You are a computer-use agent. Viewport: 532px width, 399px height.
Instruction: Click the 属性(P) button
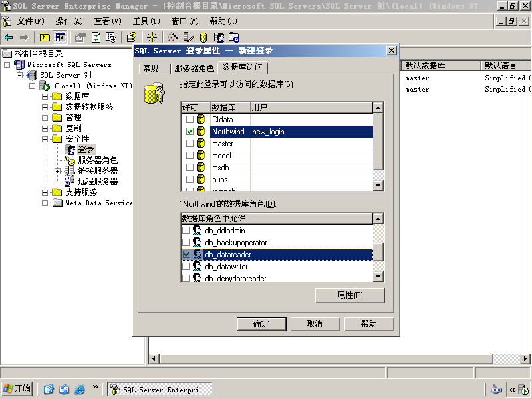point(350,295)
